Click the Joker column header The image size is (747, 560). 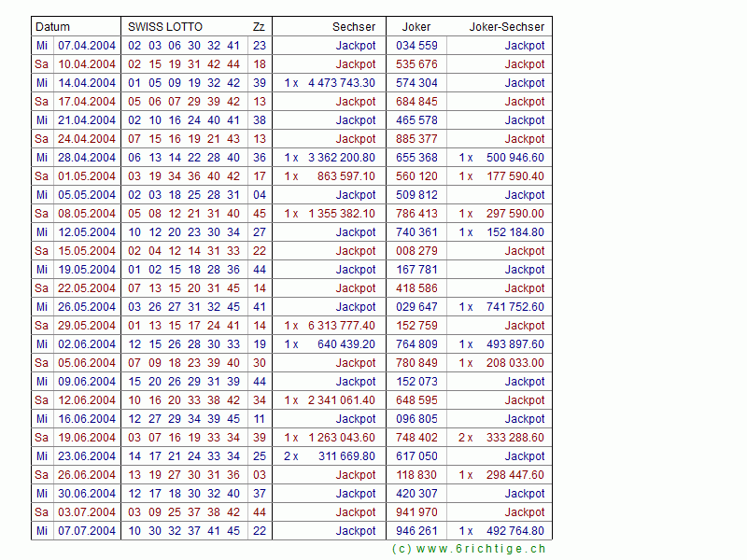[416, 27]
